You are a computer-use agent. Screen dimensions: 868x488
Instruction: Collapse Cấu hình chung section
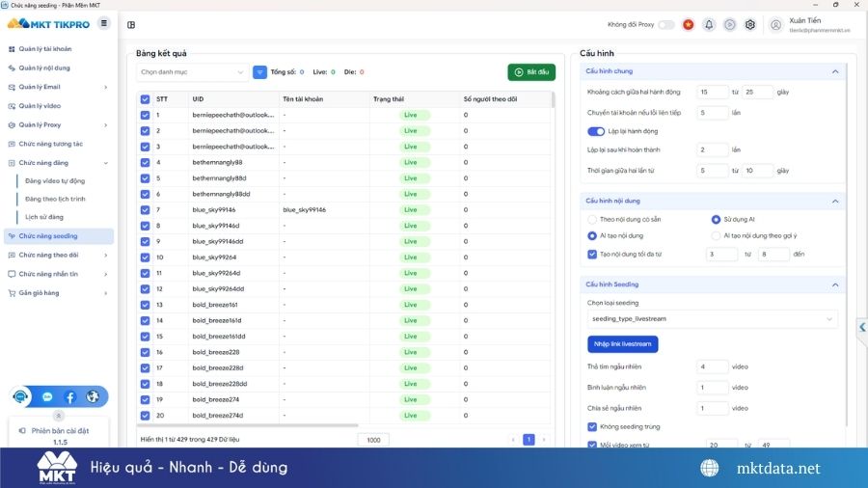835,71
